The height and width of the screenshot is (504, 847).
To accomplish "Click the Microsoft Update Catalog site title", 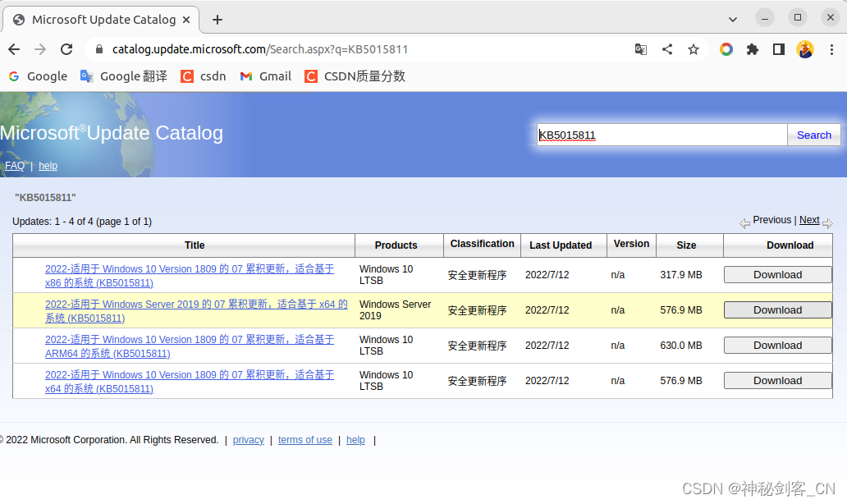I will (x=112, y=133).
